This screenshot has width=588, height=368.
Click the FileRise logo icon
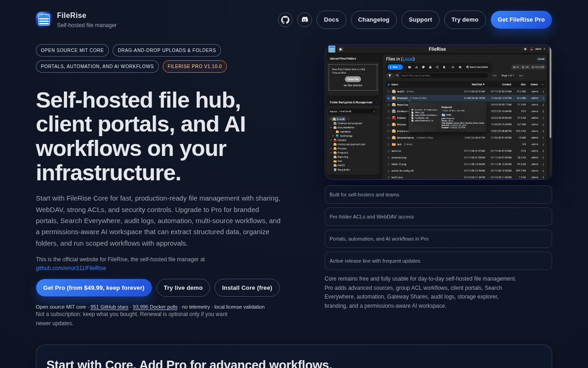[44, 20]
